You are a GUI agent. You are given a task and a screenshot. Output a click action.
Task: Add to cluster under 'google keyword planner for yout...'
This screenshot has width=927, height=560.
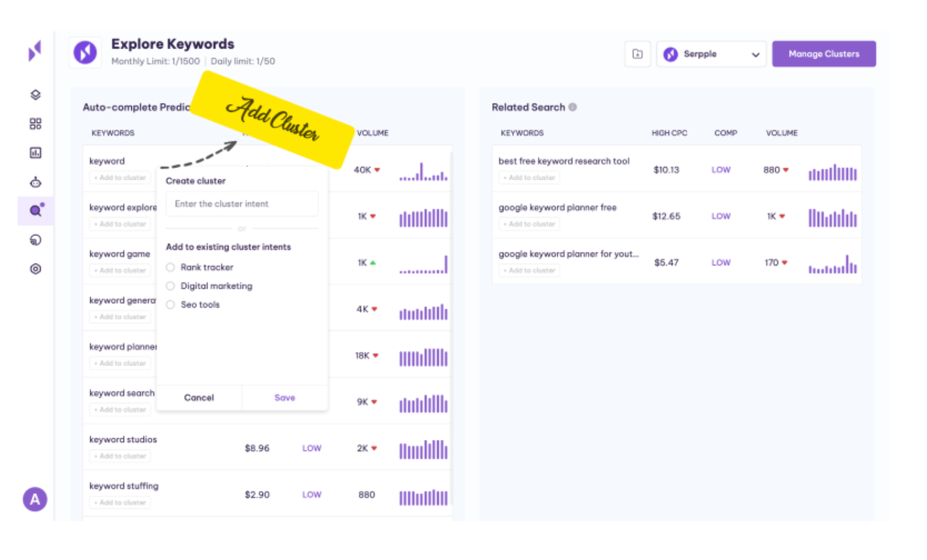529,271
